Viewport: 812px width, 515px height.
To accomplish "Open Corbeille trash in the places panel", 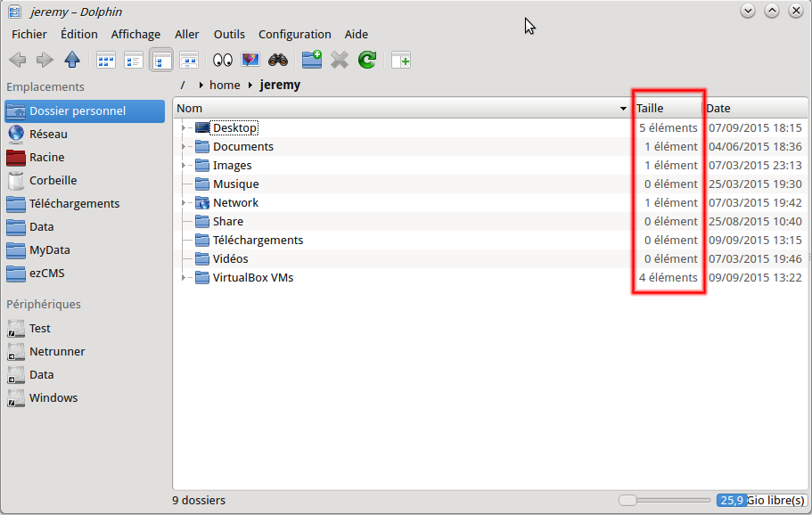I will (x=53, y=180).
